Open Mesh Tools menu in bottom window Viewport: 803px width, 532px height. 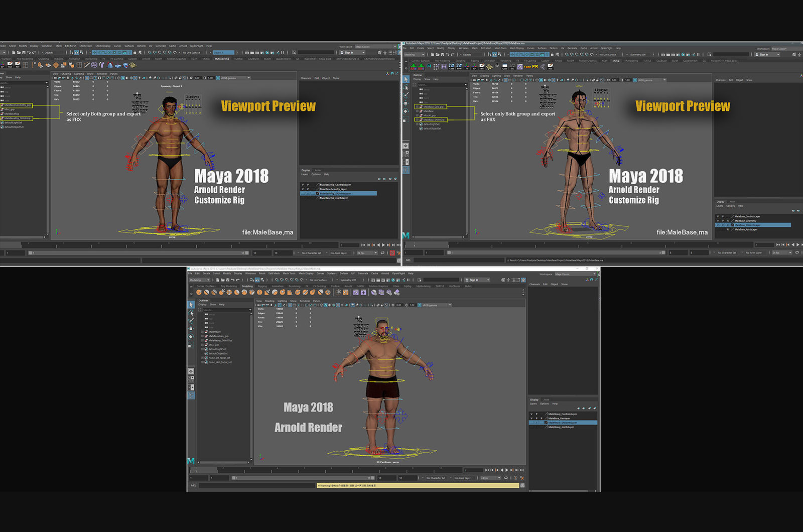[x=289, y=274]
